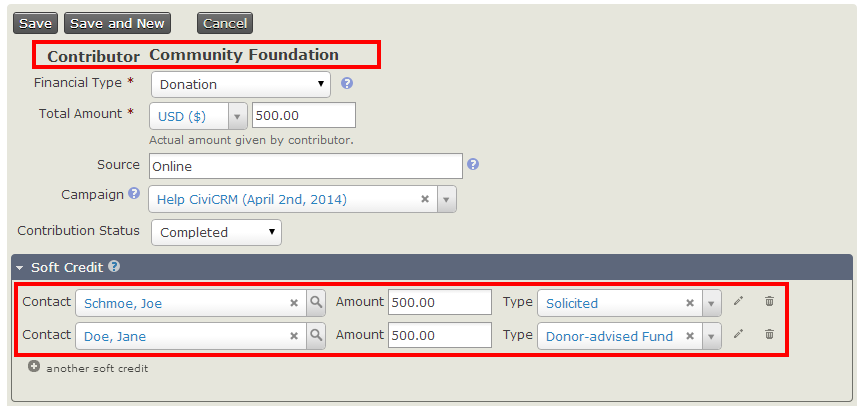Edit the Doe, Jane soft credit row

[x=738, y=335]
